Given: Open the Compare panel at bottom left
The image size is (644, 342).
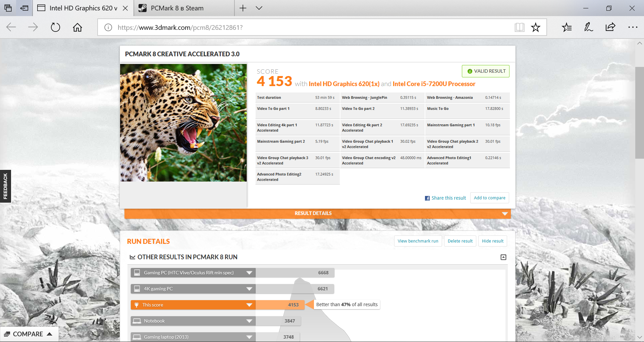Looking at the screenshot, I should point(29,334).
